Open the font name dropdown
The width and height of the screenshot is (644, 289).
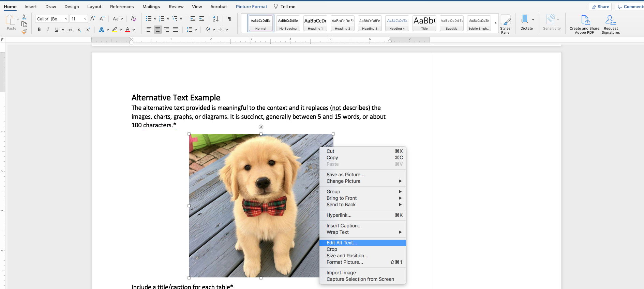[66, 19]
